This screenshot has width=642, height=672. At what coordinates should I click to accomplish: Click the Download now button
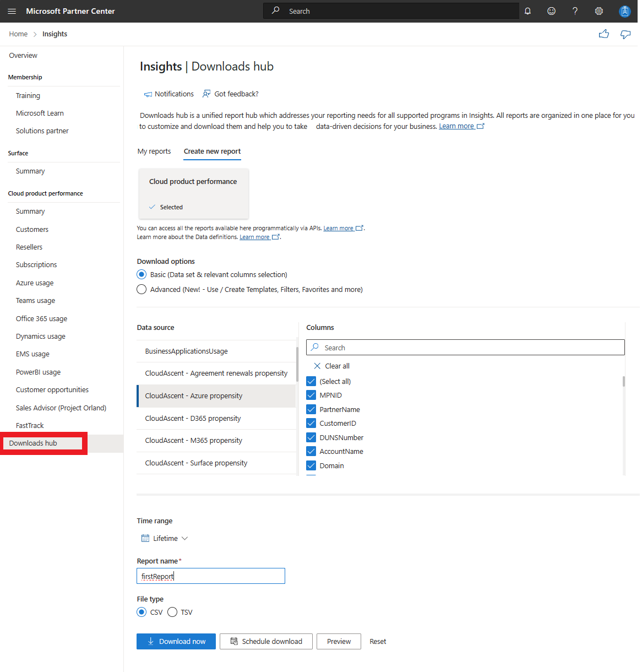pyautogui.click(x=176, y=641)
